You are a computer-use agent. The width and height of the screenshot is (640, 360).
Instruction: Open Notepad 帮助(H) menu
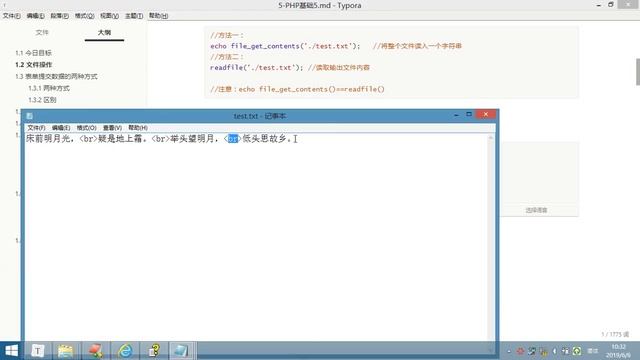[x=138, y=128]
